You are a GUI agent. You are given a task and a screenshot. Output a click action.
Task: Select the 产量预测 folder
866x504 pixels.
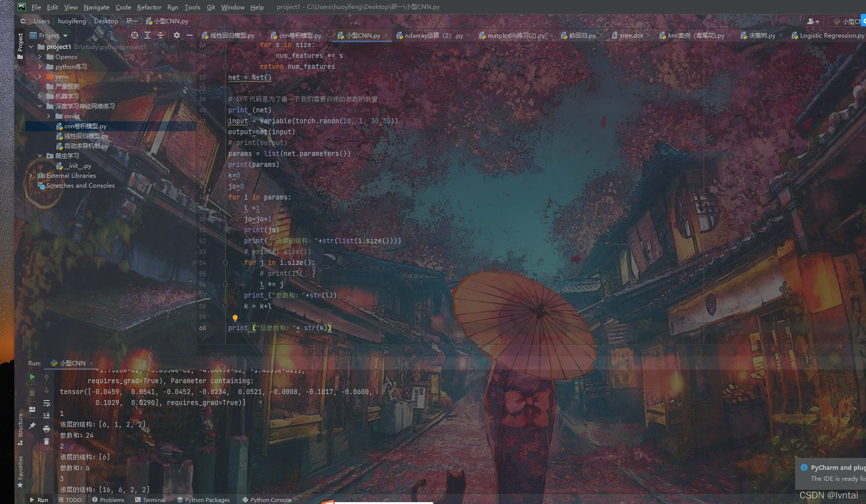pos(63,87)
